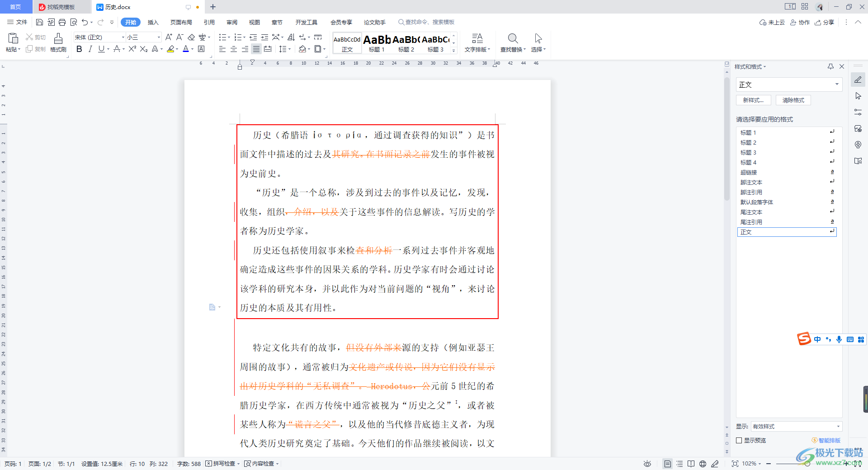
Task: Enable reading mode book icon in status bar
Action: [691, 464]
